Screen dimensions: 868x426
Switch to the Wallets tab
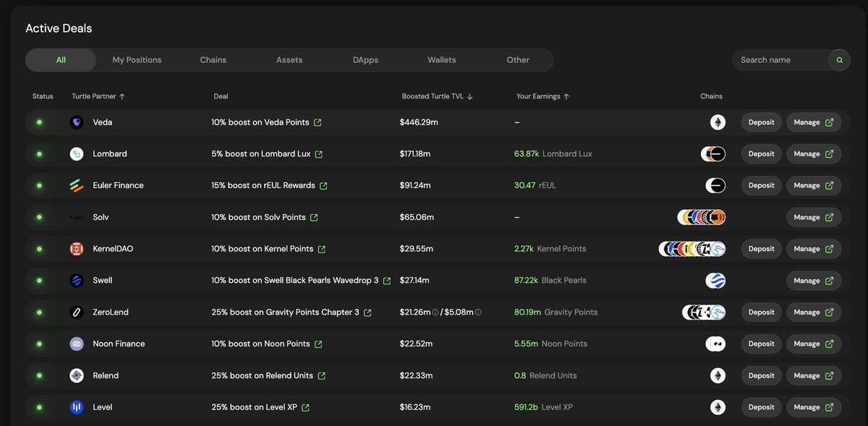click(442, 60)
